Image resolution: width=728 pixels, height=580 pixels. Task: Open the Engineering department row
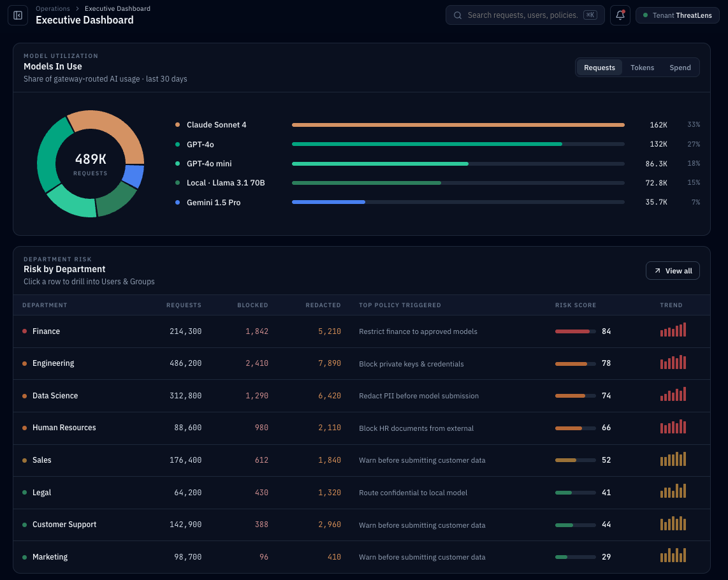361,363
